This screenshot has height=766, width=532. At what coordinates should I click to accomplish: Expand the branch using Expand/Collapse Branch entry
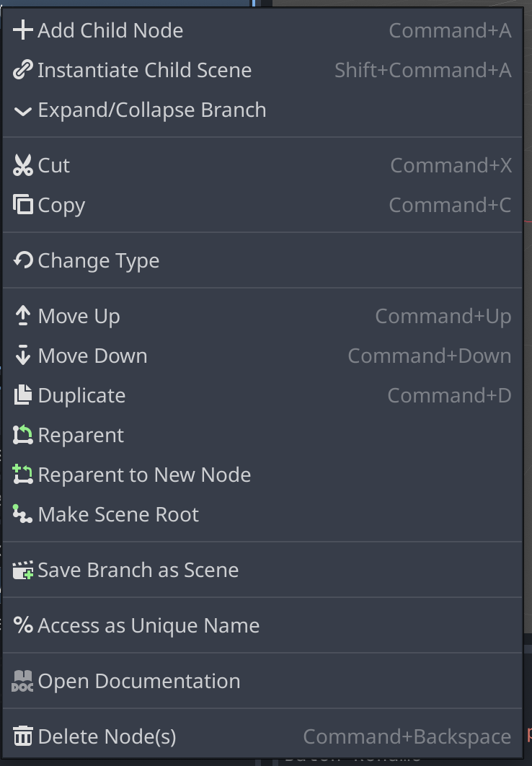(x=151, y=110)
